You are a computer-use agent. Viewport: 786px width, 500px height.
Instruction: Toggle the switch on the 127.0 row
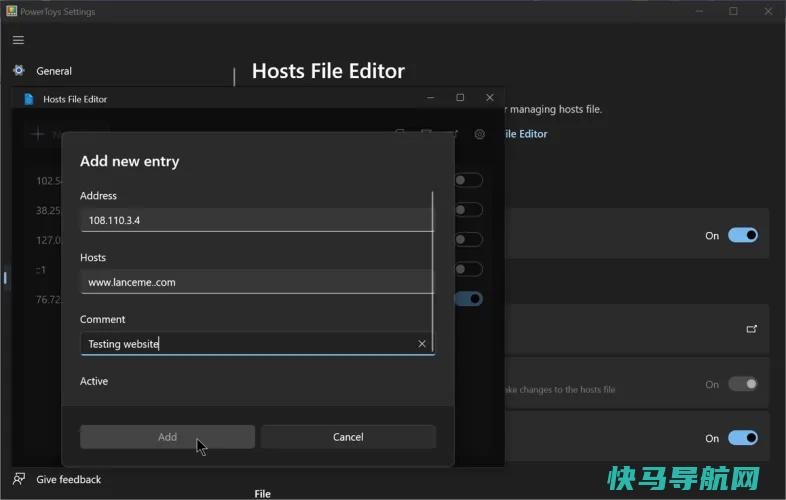point(469,239)
